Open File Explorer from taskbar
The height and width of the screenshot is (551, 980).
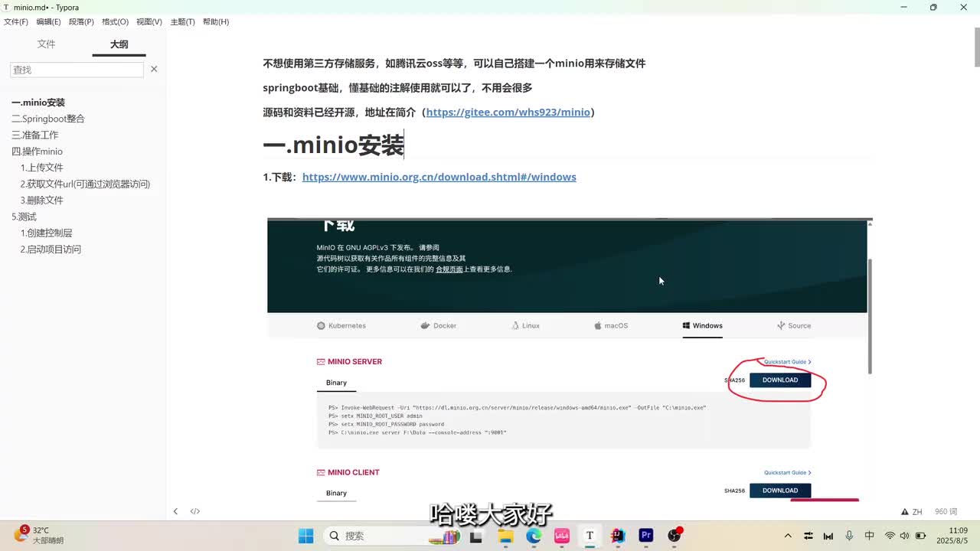pos(505,536)
